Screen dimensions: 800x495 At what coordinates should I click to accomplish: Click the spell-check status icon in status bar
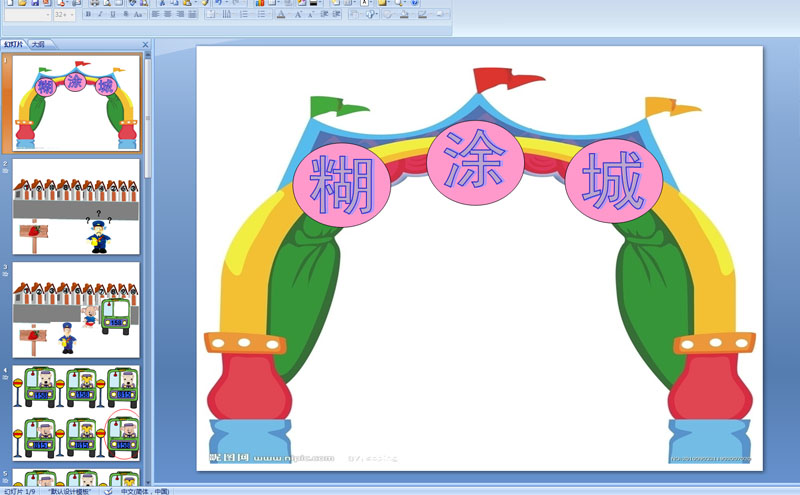click(x=108, y=491)
